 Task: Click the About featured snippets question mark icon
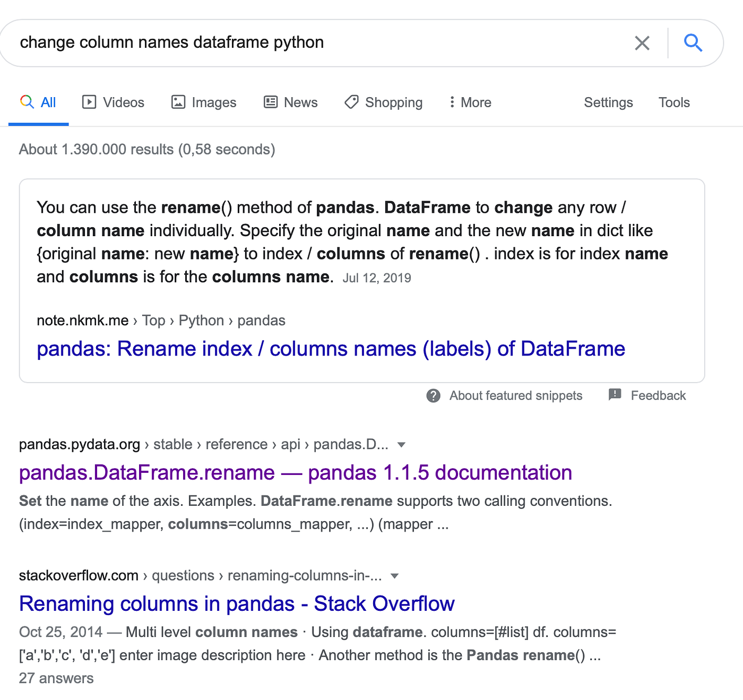pyautogui.click(x=433, y=395)
